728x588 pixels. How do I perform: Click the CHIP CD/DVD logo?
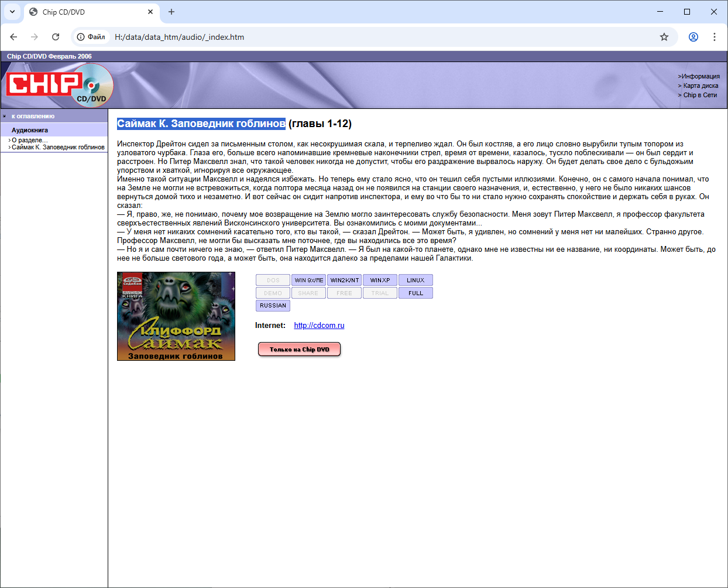60,86
